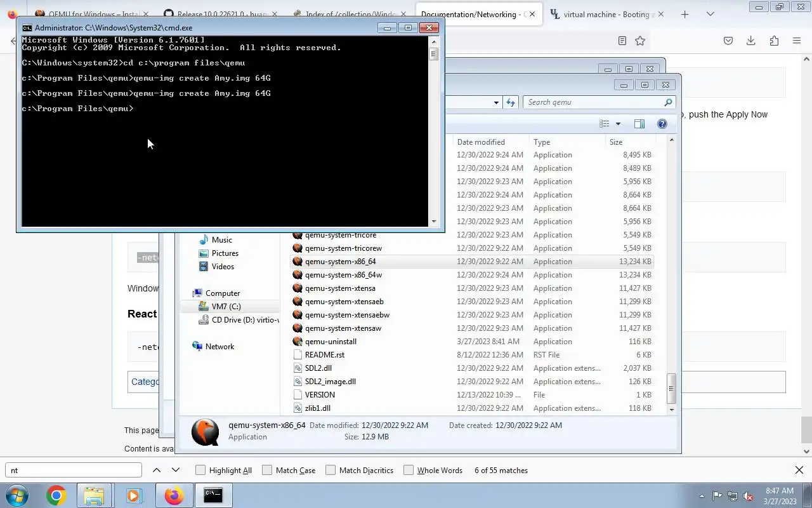This screenshot has width=812, height=508.
Task: Select qemu-uninstall application icon
Action: (x=298, y=342)
